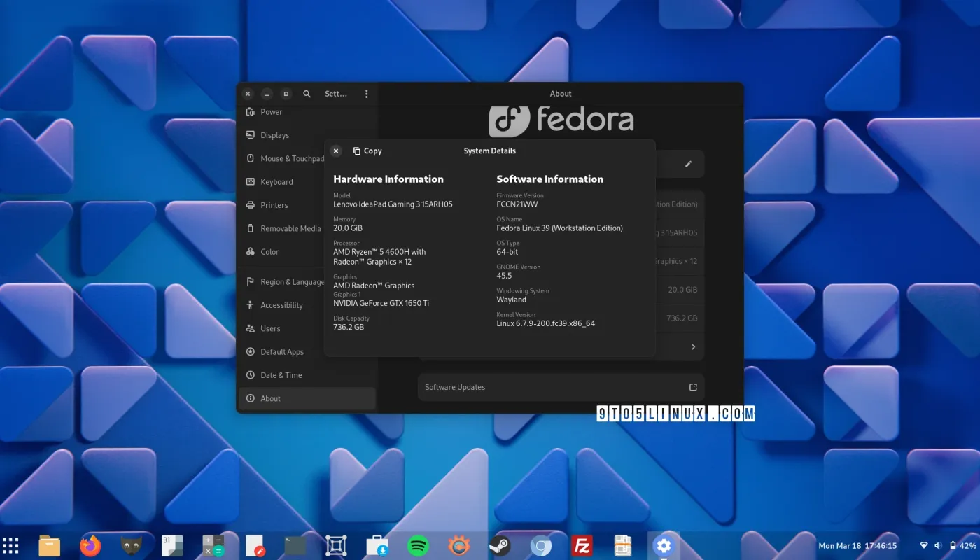Click the battery 42% indicator
980x560 pixels.
963,545
